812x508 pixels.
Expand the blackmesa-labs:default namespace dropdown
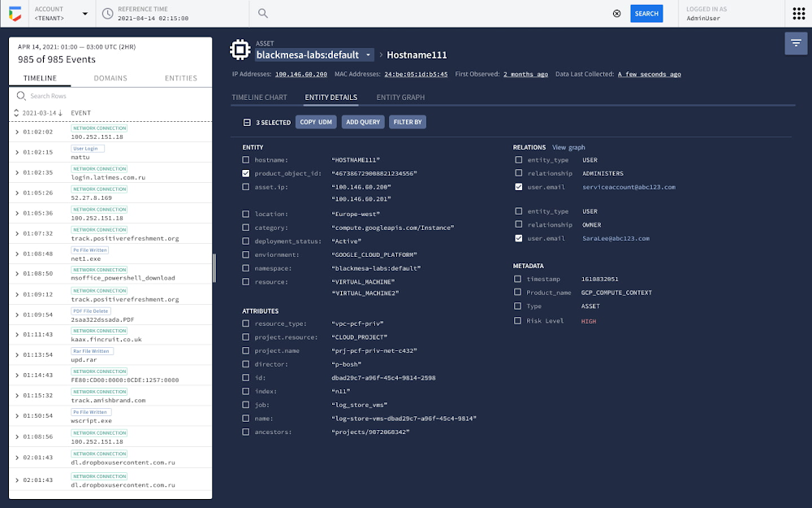click(368, 55)
